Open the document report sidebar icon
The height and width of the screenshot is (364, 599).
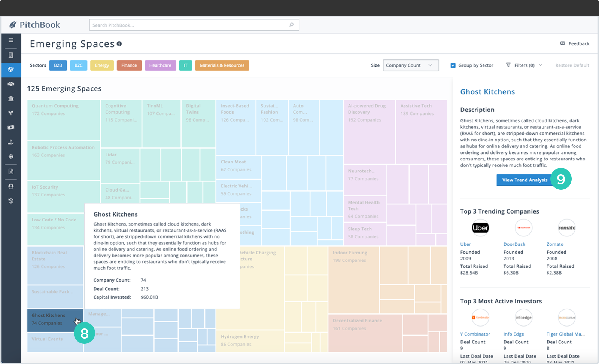[11, 171]
